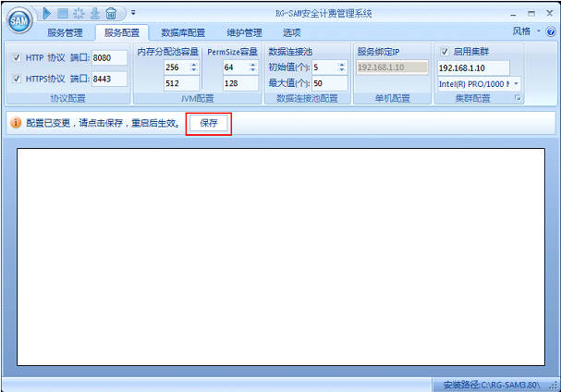Switch to the 服务管理 tab
The height and width of the screenshot is (392, 561).
pyautogui.click(x=65, y=33)
